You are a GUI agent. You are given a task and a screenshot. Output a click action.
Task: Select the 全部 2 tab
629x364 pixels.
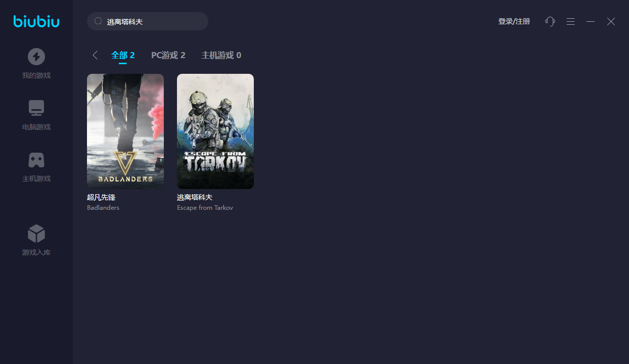pyautogui.click(x=123, y=55)
